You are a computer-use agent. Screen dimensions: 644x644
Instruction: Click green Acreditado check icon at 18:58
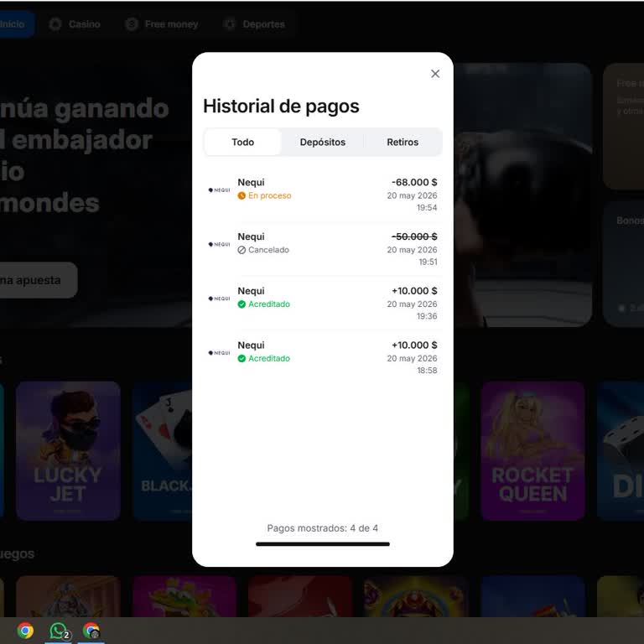pyautogui.click(x=241, y=358)
